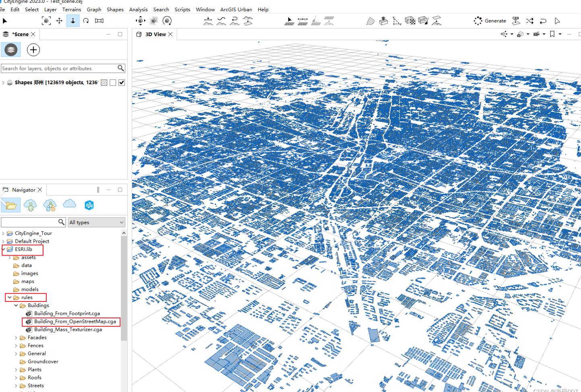Screen dimensions: 581x392
Task: Collapse the rules folder in Navigator
Action: (x=10, y=297)
